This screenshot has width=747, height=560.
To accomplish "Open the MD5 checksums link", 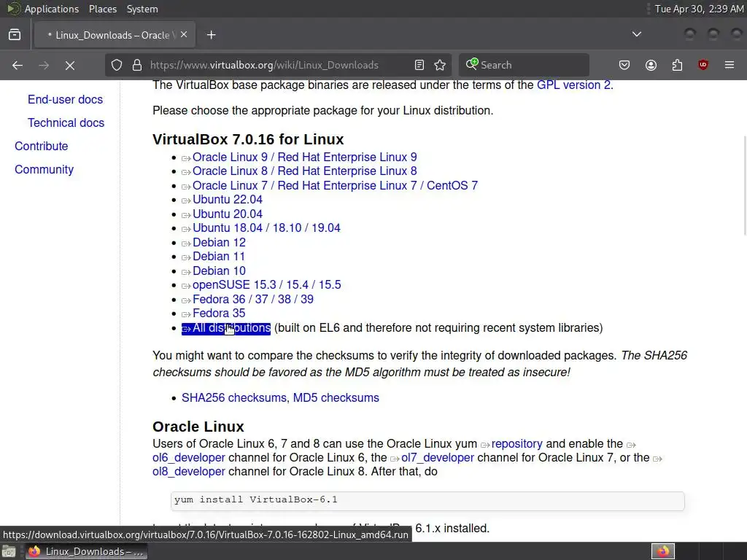I will pos(336,398).
